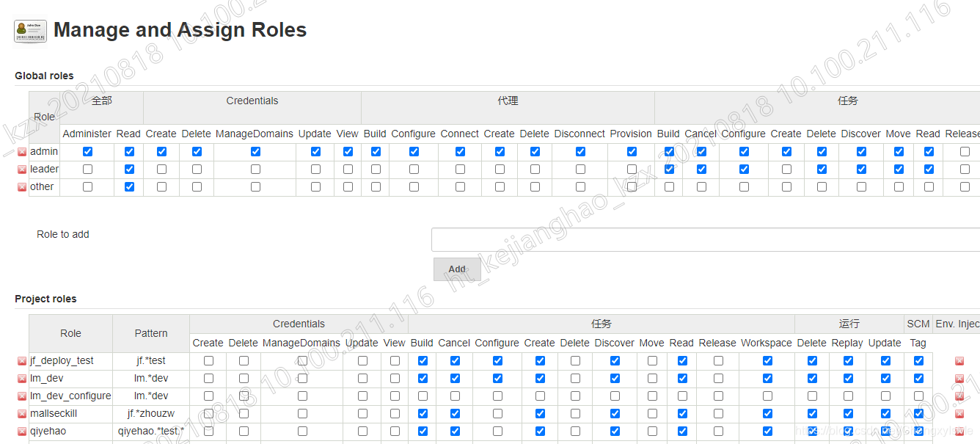Uncheck 任务 Build for jf_deploy_test
980x444 pixels.
point(423,361)
